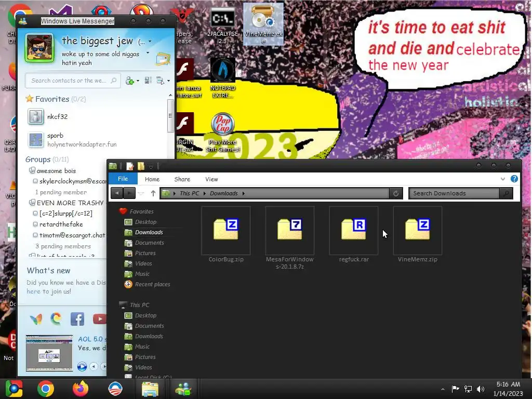The image size is (532, 399).
Task: Refresh the Downloads folder view
Action: coord(395,193)
